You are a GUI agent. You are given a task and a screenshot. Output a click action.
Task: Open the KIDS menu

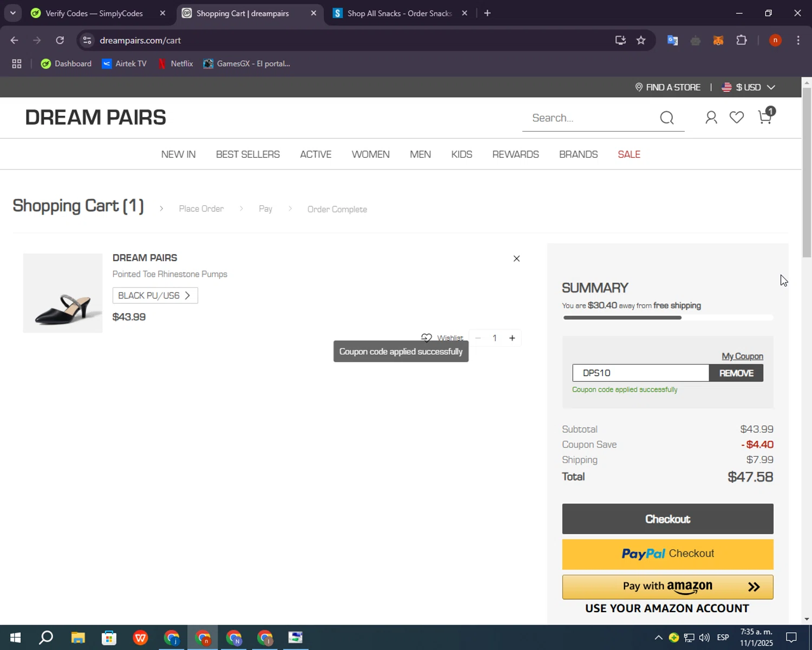click(462, 154)
